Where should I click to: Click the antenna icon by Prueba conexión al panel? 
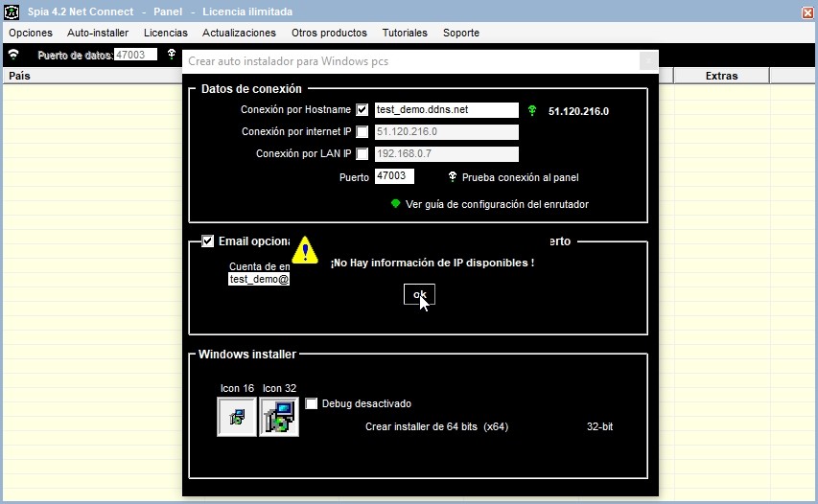(453, 177)
